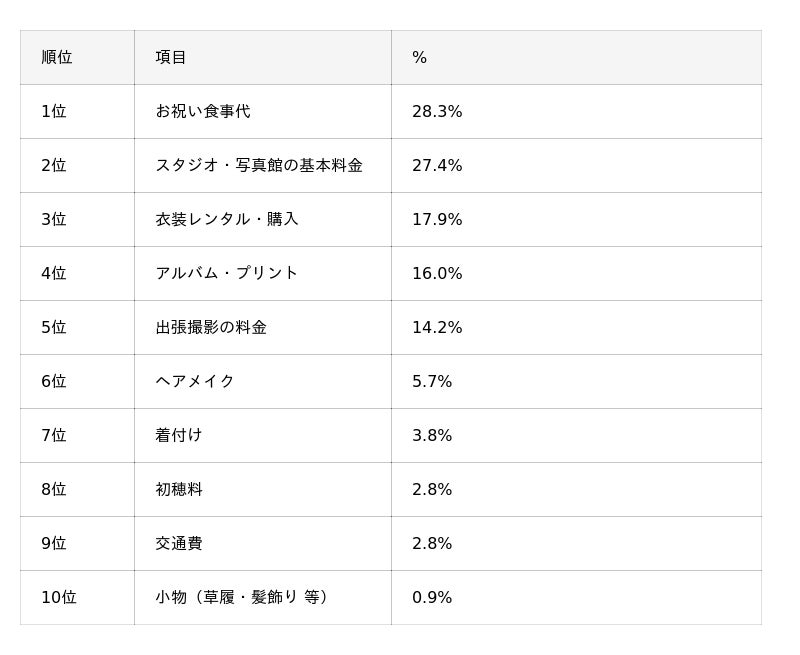This screenshot has height=655, width=800.
Task: Select the スタジオ・写真館の基本料金 cell
Action: click(x=259, y=166)
